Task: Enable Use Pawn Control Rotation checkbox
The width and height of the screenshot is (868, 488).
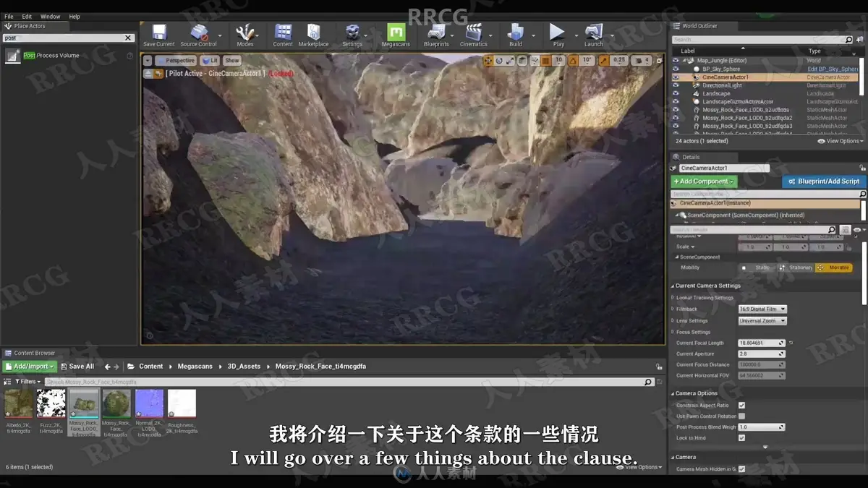Action: (741, 416)
